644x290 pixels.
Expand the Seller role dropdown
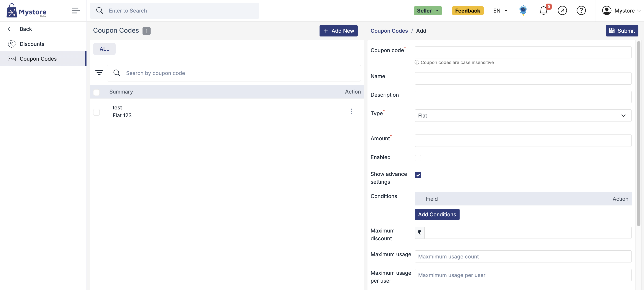(428, 11)
